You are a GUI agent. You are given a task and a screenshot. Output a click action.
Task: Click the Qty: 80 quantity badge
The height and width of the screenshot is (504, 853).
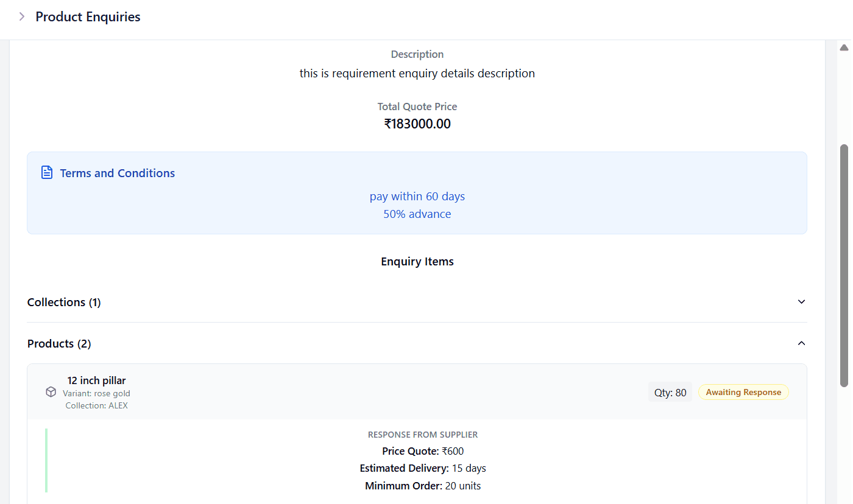click(x=670, y=392)
